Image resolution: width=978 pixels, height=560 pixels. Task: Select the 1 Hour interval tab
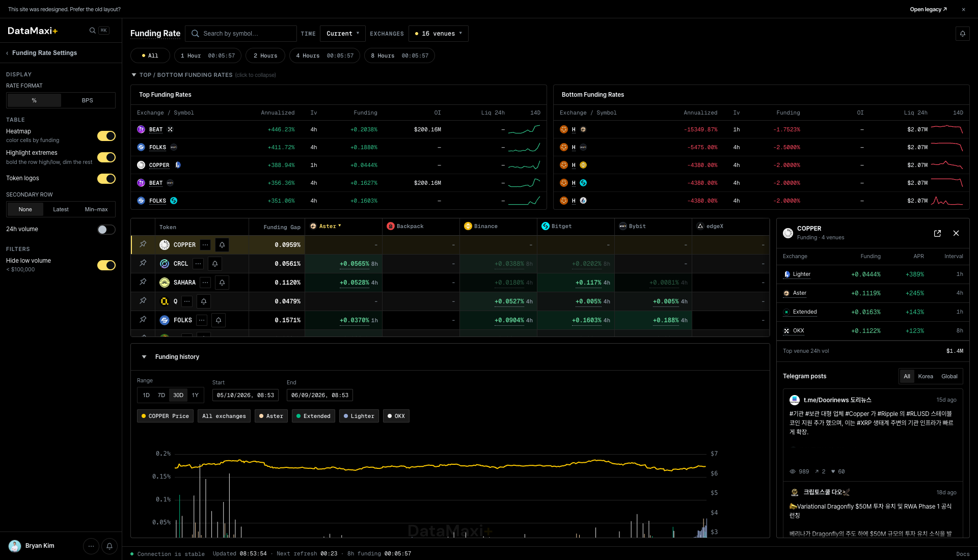click(x=208, y=55)
